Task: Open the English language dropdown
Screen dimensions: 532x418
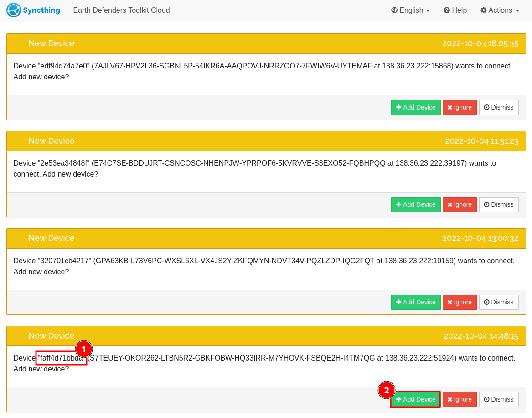Action: tap(410, 10)
